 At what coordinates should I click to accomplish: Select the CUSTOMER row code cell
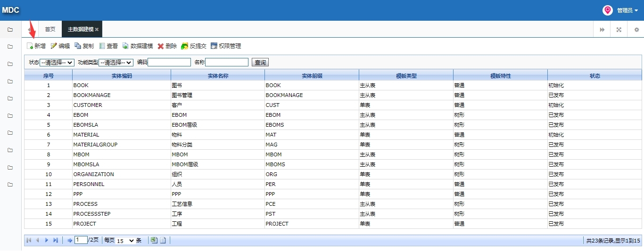(x=122, y=105)
